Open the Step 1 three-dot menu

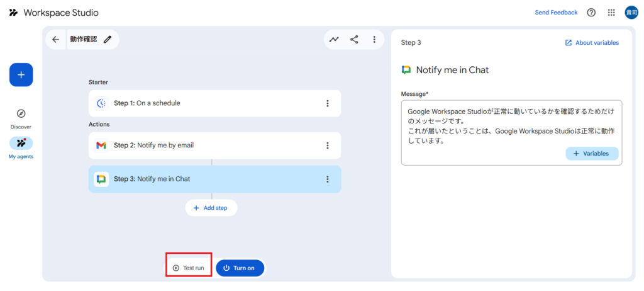pyautogui.click(x=327, y=103)
